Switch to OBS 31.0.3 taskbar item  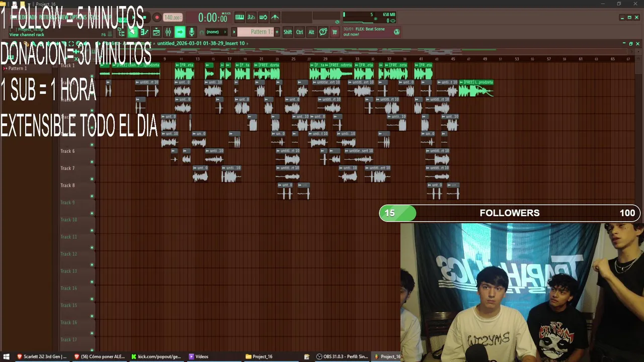(x=342, y=356)
